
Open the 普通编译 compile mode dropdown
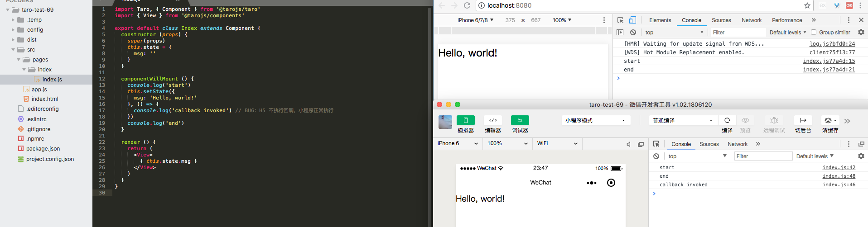pyautogui.click(x=683, y=120)
